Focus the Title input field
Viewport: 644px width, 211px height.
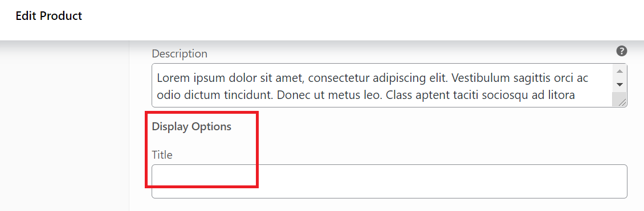coord(389,181)
